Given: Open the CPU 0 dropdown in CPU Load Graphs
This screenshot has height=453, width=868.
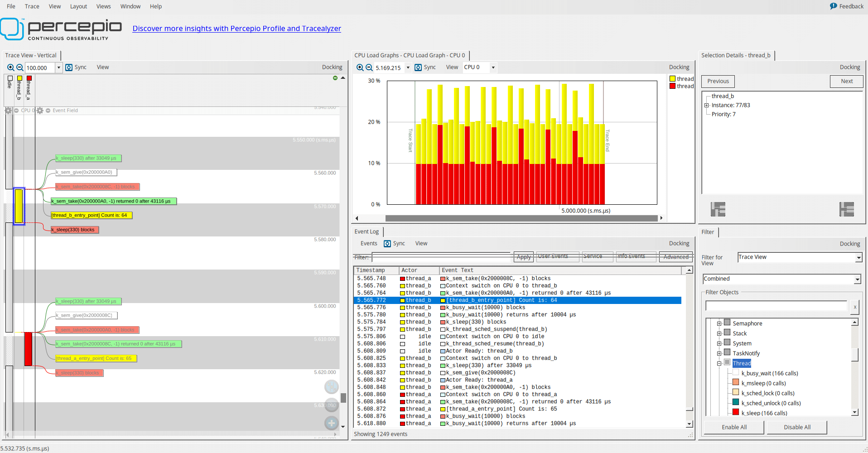Looking at the screenshot, I should (x=493, y=67).
